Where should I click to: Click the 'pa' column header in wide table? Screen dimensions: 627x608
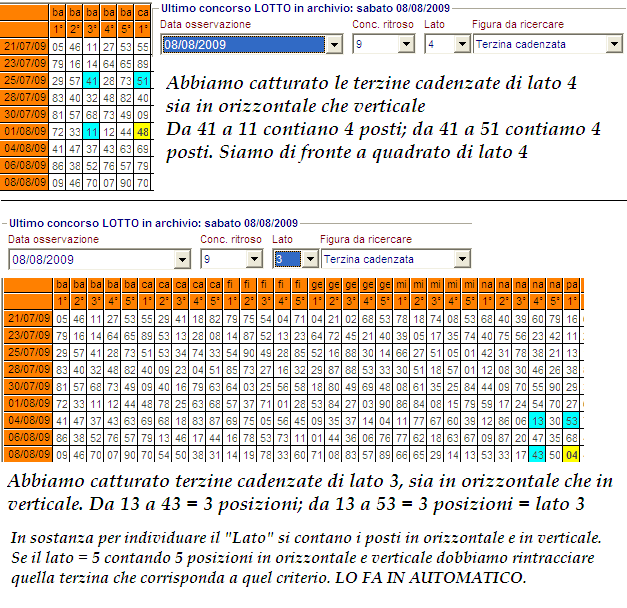point(571,285)
